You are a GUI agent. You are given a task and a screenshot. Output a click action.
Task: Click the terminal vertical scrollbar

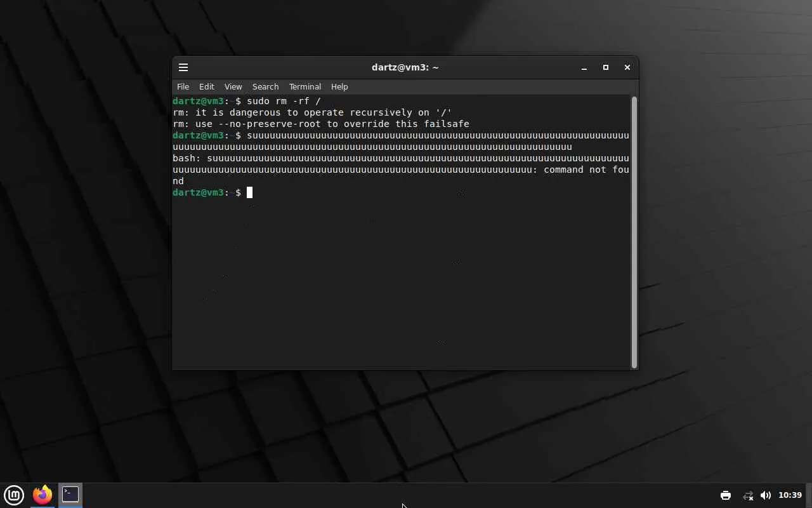[634, 232]
